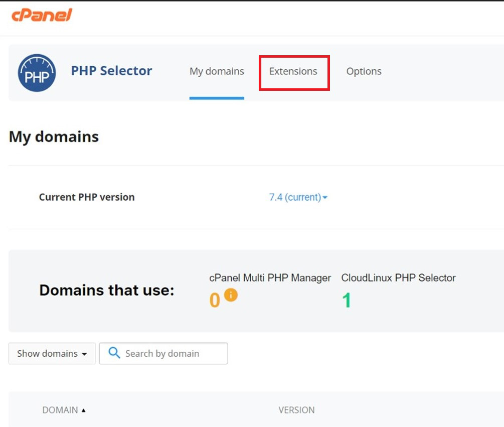504x427 pixels.
Task: Click the cPanel logo
Action: (42, 15)
